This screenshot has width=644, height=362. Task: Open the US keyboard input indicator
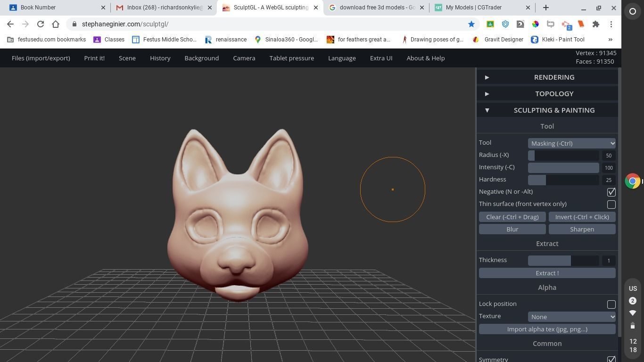pos(633,288)
